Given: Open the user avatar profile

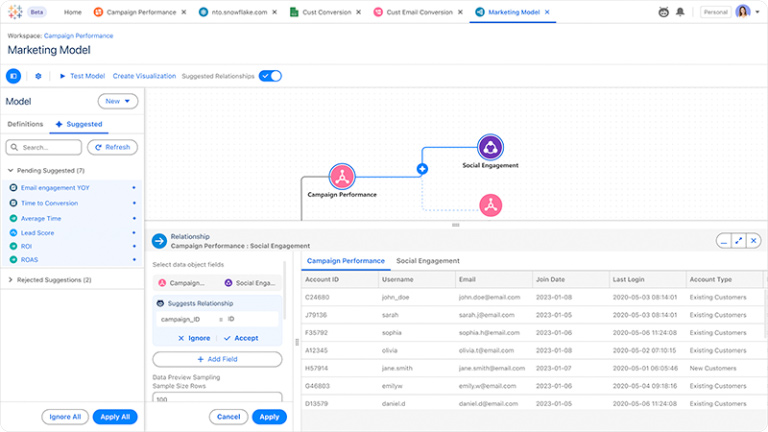Looking at the screenshot, I should coord(743,12).
